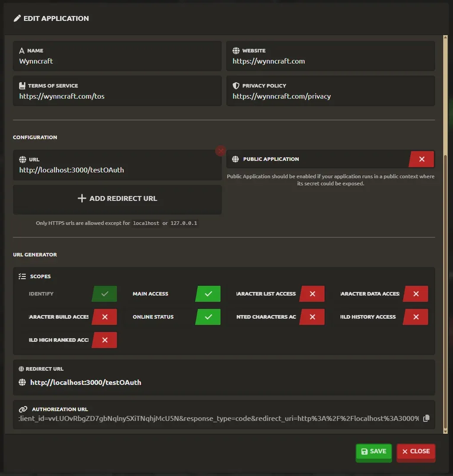Screen dimensions: 453x476
Task: Click the Privacy Policy shield icon
Action: pos(236,86)
